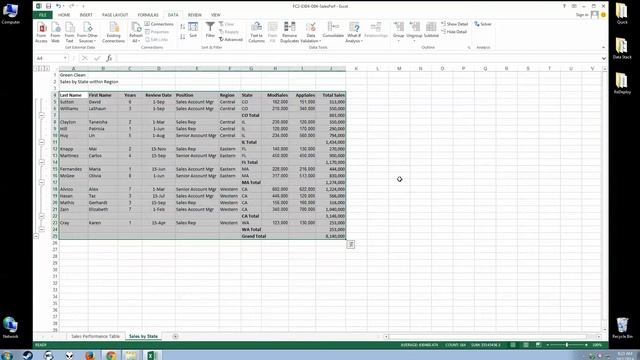Switch to the INSERT tab
The image size is (640, 360).
(x=86, y=15)
